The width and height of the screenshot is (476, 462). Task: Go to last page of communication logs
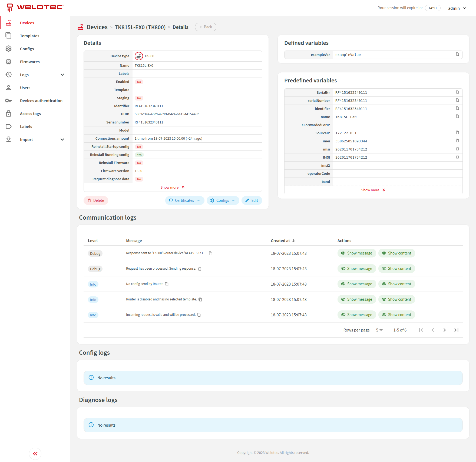(x=456, y=330)
